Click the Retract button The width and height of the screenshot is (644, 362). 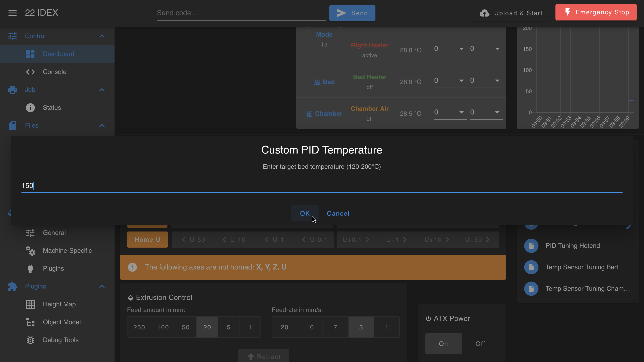tap(263, 356)
